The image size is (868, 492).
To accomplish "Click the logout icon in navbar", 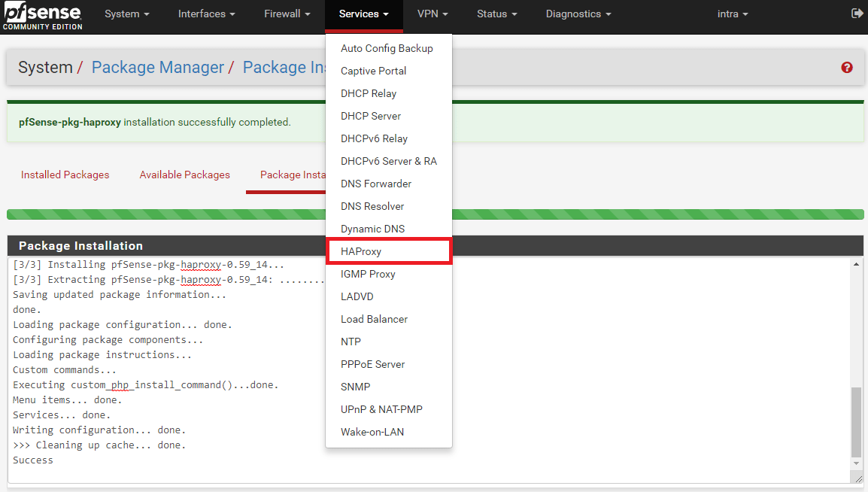I will click(x=857, y=14).
